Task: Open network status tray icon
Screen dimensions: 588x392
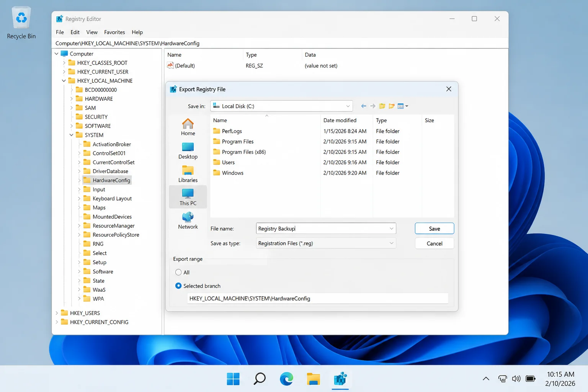Action: [x=503, y=379]
